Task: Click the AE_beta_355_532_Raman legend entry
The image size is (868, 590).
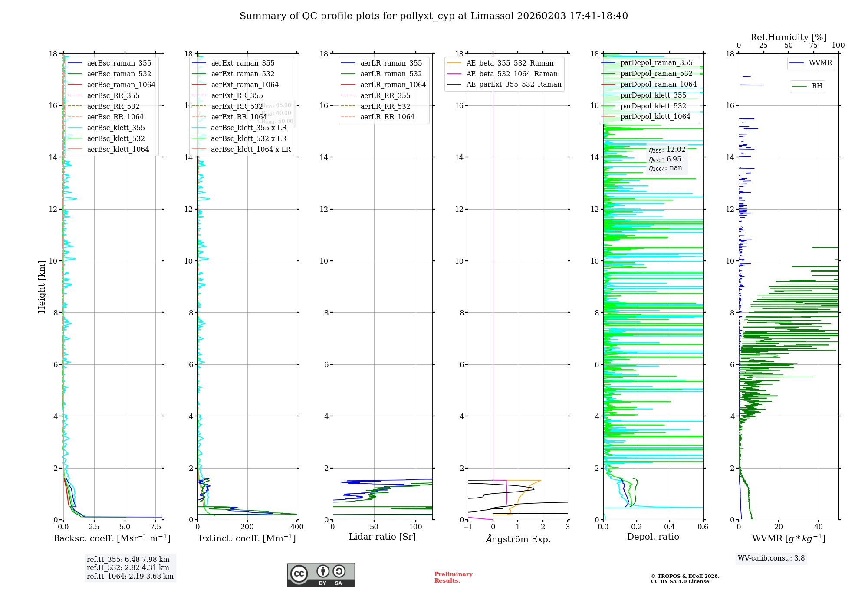Action: pyautogui.click(x=510, y=63)
